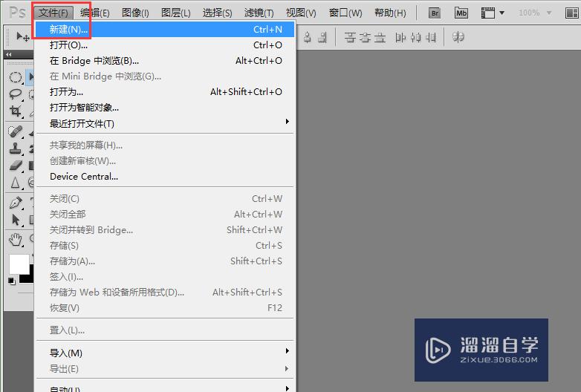The height and width of the screenshot is (392, 581).
Task: Click the Ps application logo
Action: coord(16,13)
